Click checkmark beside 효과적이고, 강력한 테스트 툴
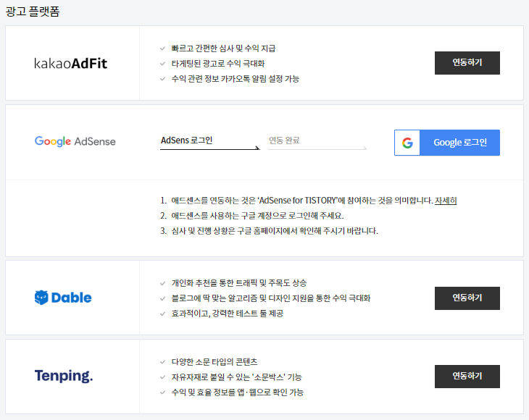This screenshot has height=420, width=529. pos(162,314)
